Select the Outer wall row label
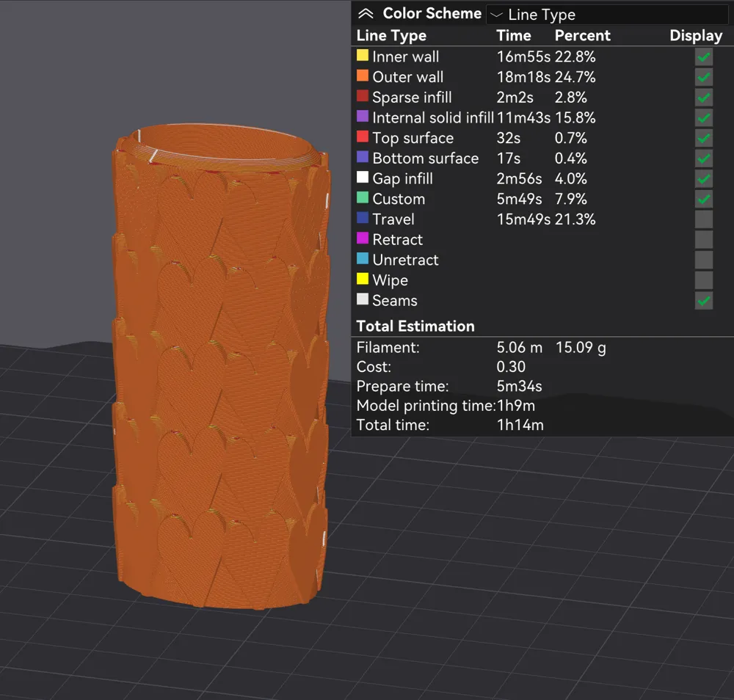The height and width of the screenshot is (700, 734). pyautogui.click(x=407, y=77)
